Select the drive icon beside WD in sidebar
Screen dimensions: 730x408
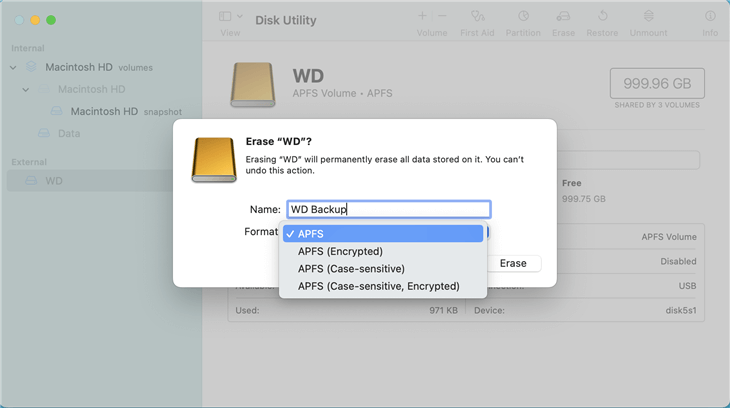(x=31, y=181)
